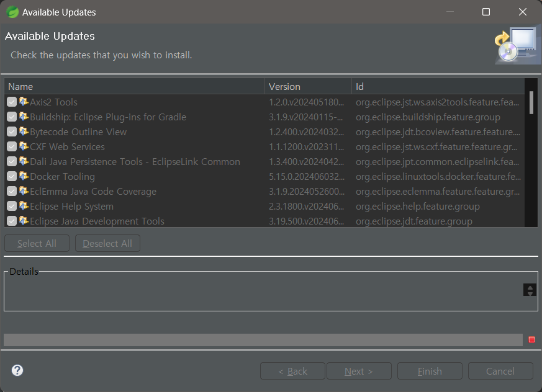This screenshot has height=392, width=542.
Task: Click the Spring leaf icon in title bar
Action: coord(12,12)
